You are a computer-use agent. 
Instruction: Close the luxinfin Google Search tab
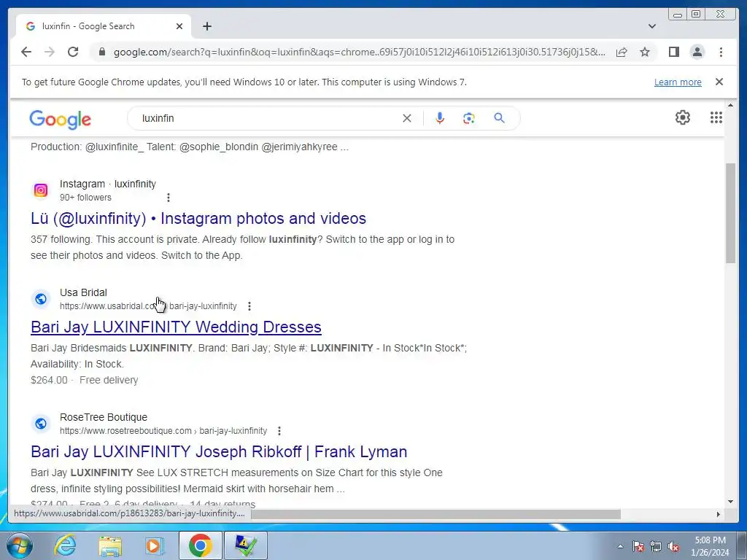click(x=179, y=26)
